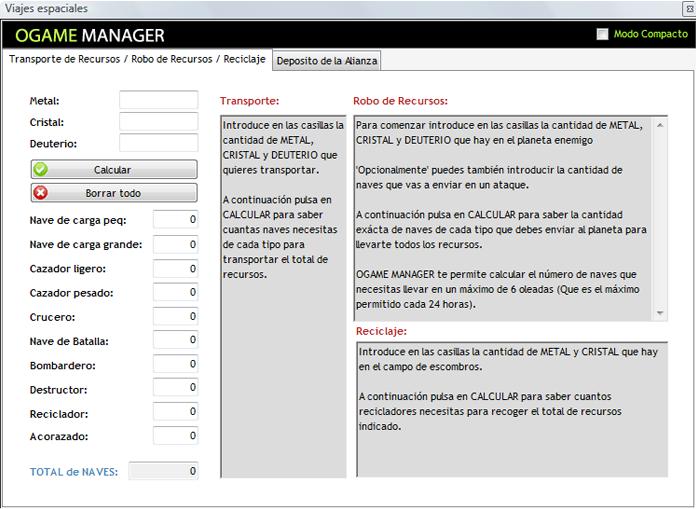Image resolution: width=696 pixels, height=509 pixels.
Task: Select the Transporte de Recursos / Robo / Reciclaje tab
Action: tap(137, 59)
